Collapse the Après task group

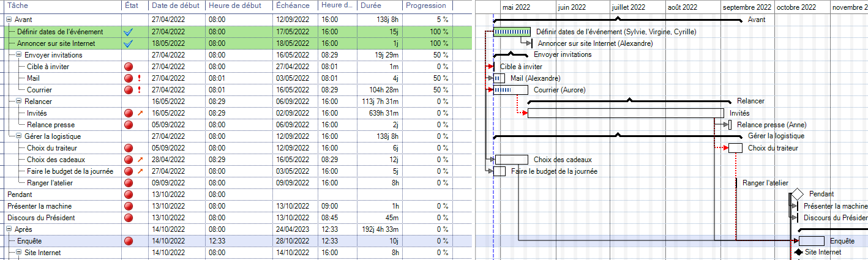(x=9, y=229)
